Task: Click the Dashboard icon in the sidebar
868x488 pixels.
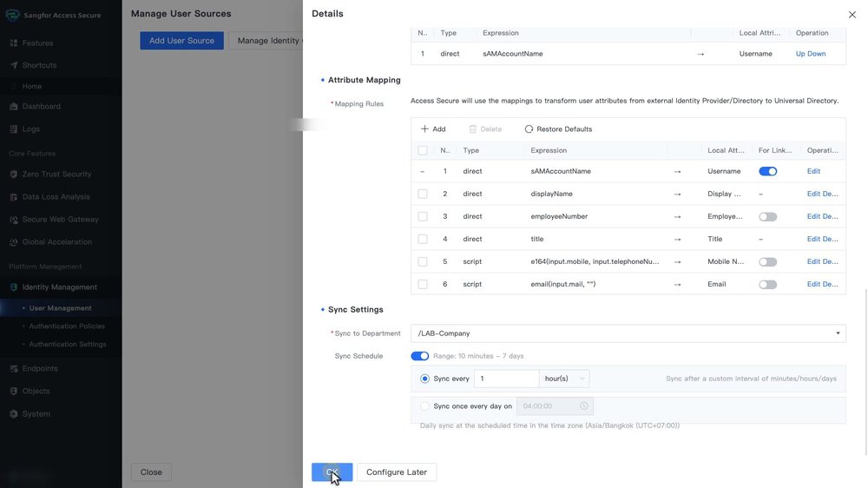Action: 14,106
